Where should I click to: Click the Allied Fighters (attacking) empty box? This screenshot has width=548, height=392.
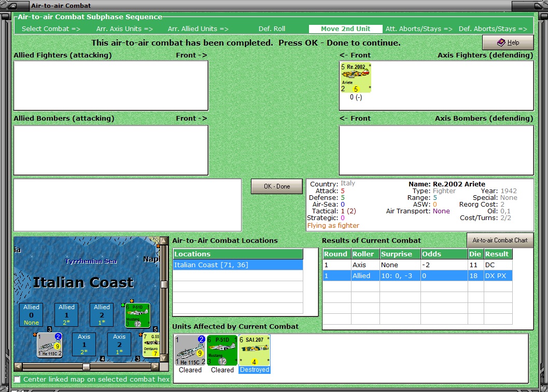(111, 85)
